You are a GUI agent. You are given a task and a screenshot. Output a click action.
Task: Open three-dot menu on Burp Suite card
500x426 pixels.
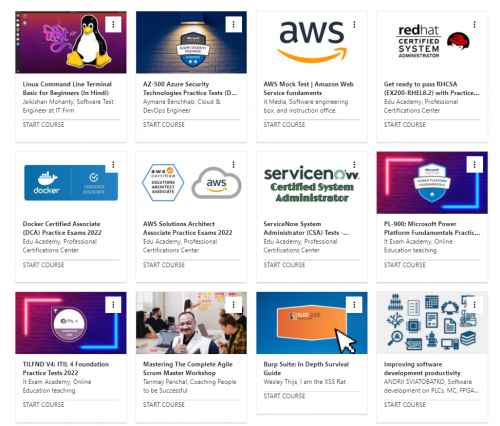pos(354,305)
